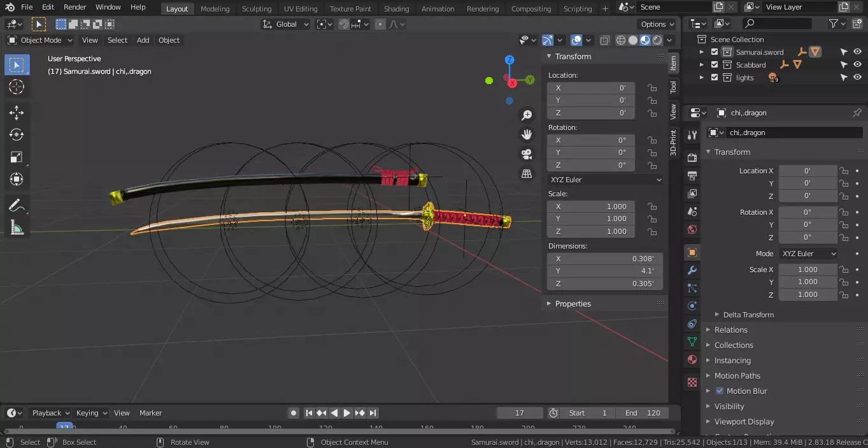The height and width of the screenshot is (448, 868).
Task: Open Keying popover in timeline
Action: [91, 413]
